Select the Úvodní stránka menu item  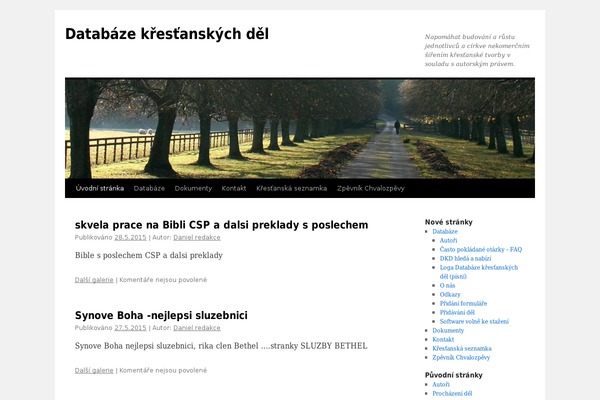point(99,188)
